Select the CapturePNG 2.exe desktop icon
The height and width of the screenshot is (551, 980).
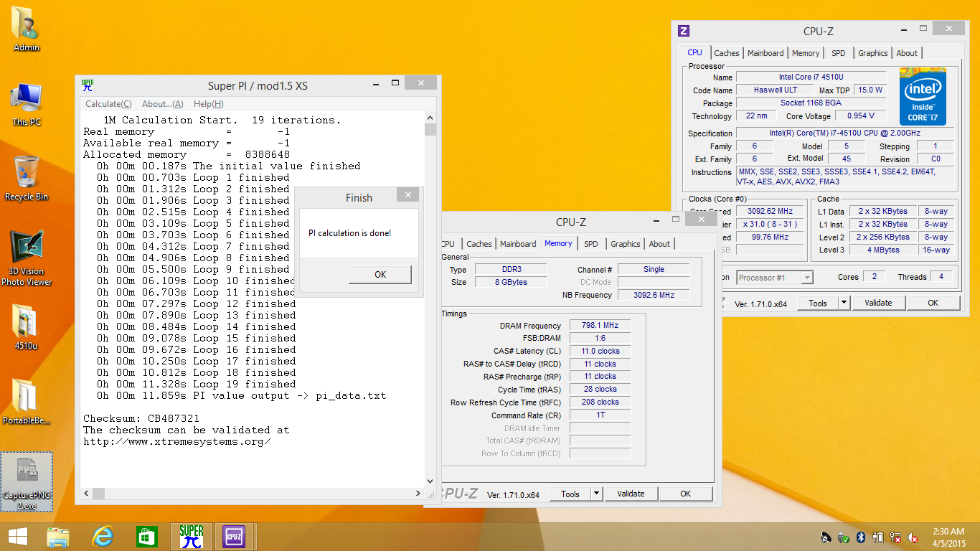tap(27, 481)
